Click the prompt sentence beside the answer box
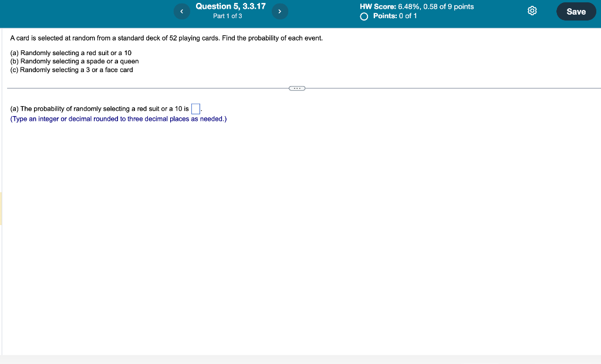This screenshot has height=364, width=601. pyautogui.click(x=100, y=109)
